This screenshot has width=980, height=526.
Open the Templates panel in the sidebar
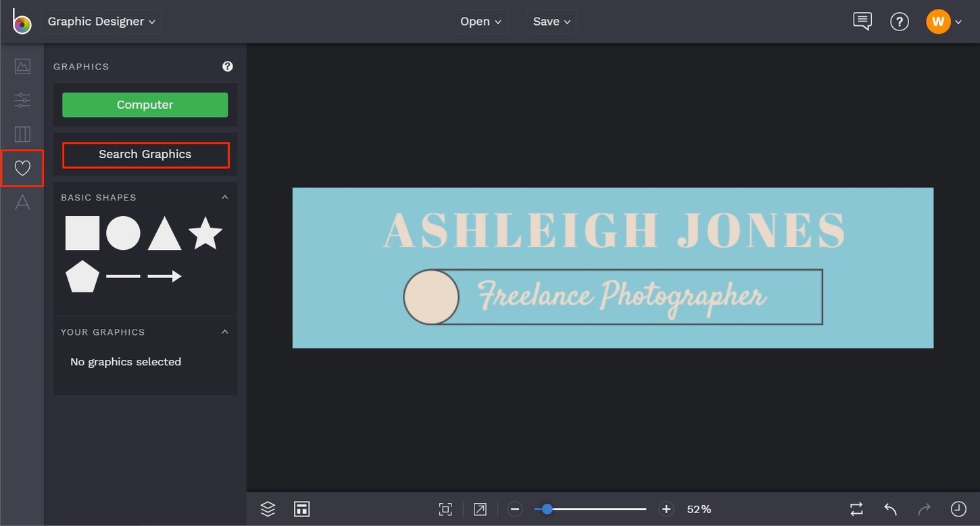pos(22,134)
